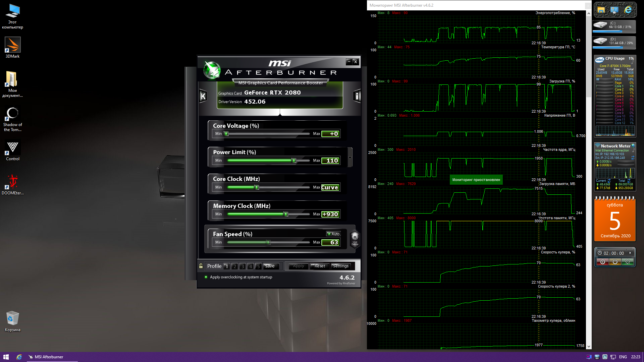Click the info i side button

tap(357, 97)
